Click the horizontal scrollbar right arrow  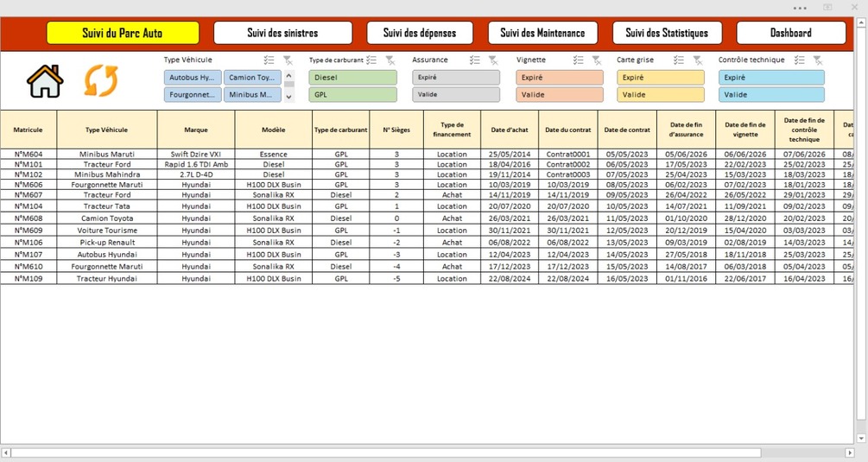[849, 453]
